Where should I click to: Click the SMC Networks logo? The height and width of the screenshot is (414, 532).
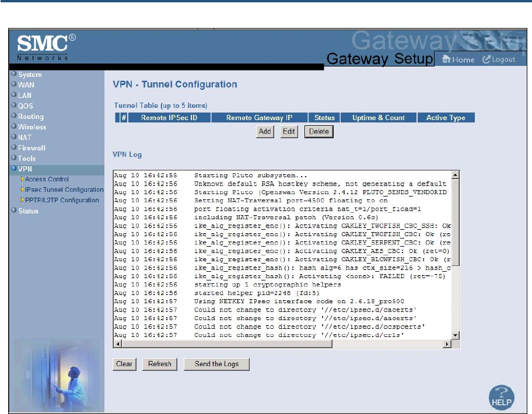pyautogui.click(x=46, y=47)
